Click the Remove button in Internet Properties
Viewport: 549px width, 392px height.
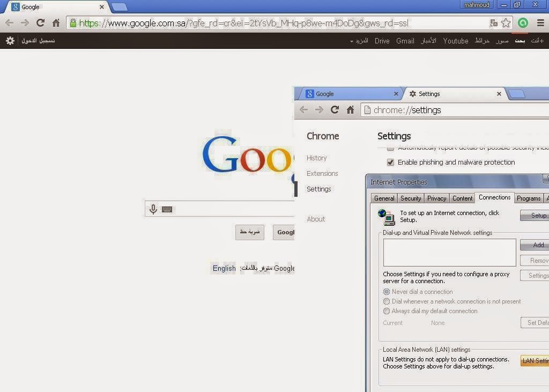(x=535, y=260)
